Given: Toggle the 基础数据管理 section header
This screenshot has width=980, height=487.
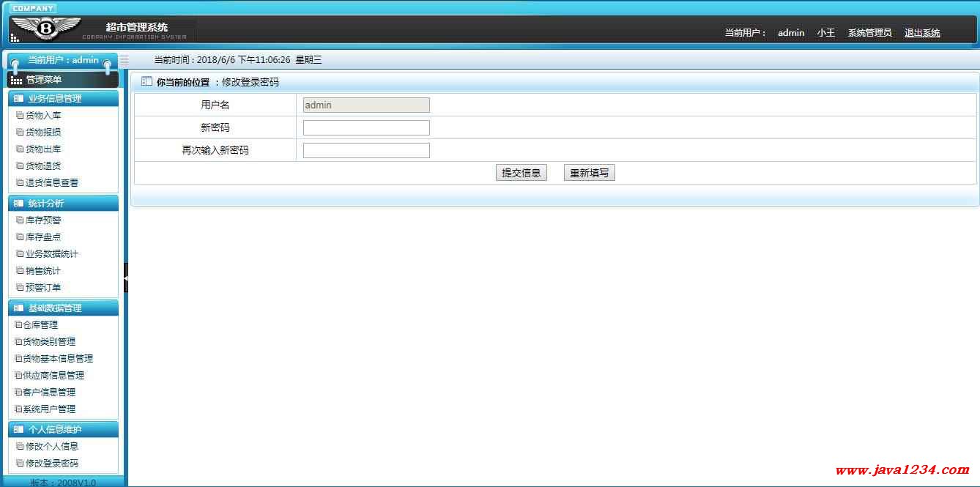Looking at the screenshot, I should 62,308.
